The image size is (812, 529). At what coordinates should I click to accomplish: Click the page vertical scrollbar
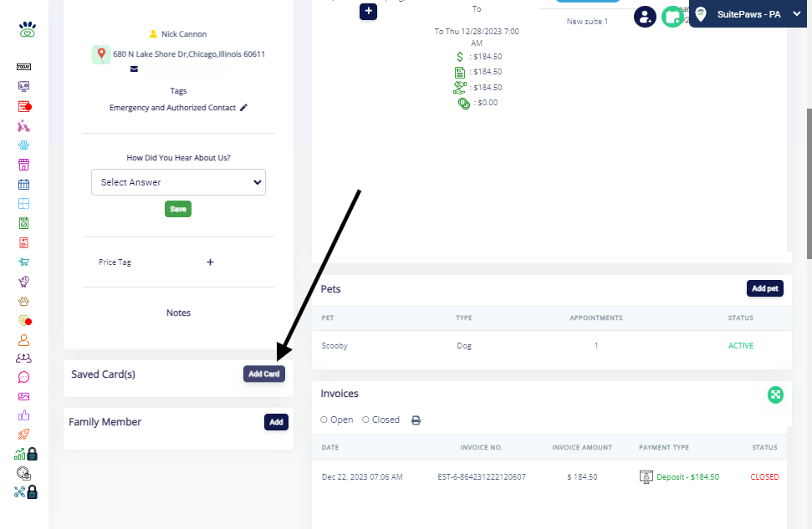tap(809, 184)
